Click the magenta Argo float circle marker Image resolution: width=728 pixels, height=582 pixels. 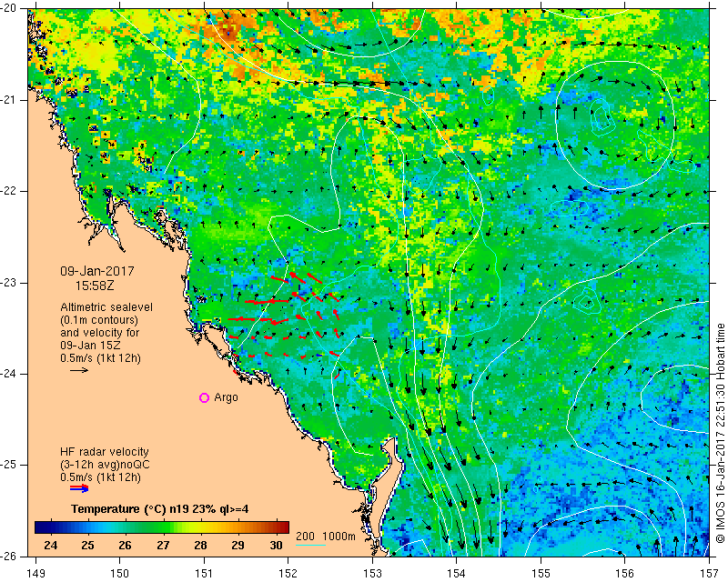[x=204, y=397]
